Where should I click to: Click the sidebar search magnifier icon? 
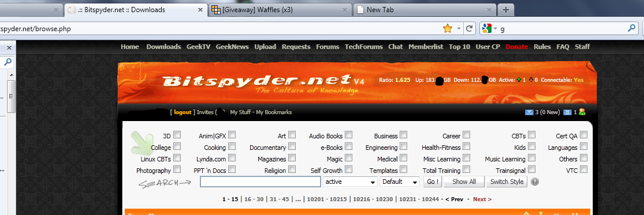pos(8,62)
